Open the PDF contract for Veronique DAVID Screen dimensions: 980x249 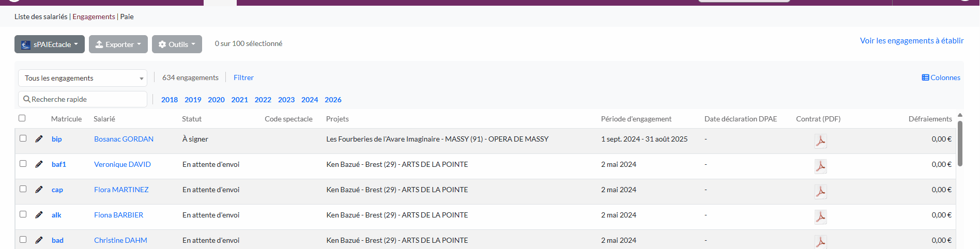point(820,166)
